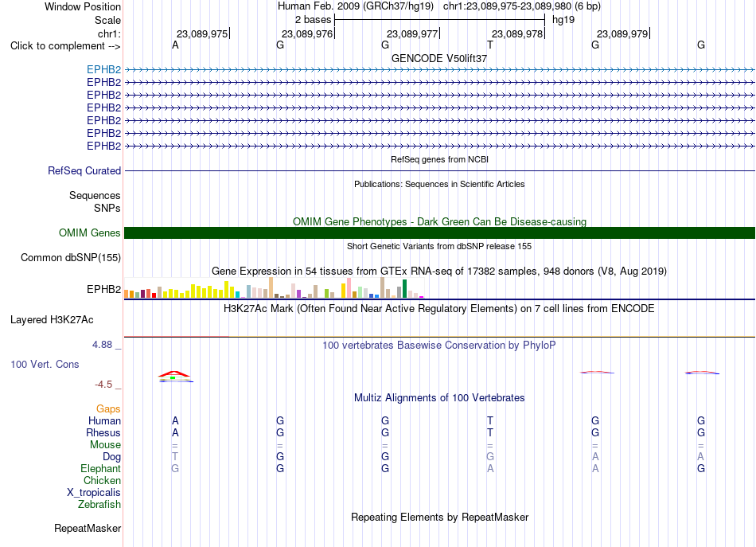756x547 pixels.
Task: Click the Human Feb. 2009 (GRCh37/hg19) title
Action: pos(356,6)
